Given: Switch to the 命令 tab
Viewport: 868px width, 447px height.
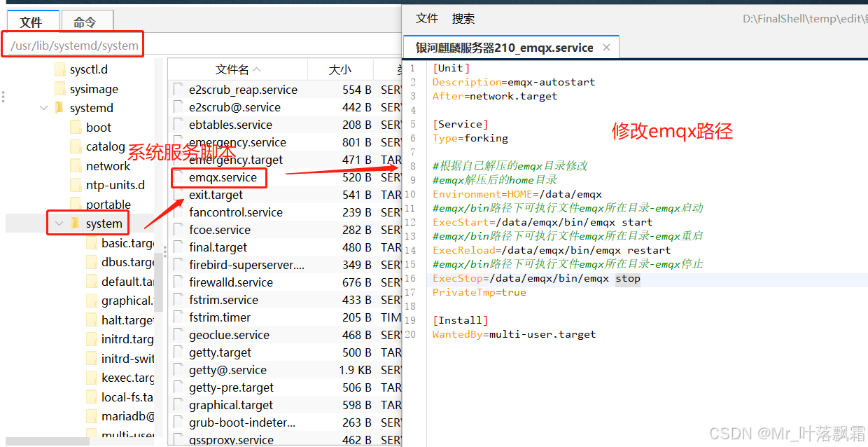Looking at the screenshot, I should tap(87, 21).
